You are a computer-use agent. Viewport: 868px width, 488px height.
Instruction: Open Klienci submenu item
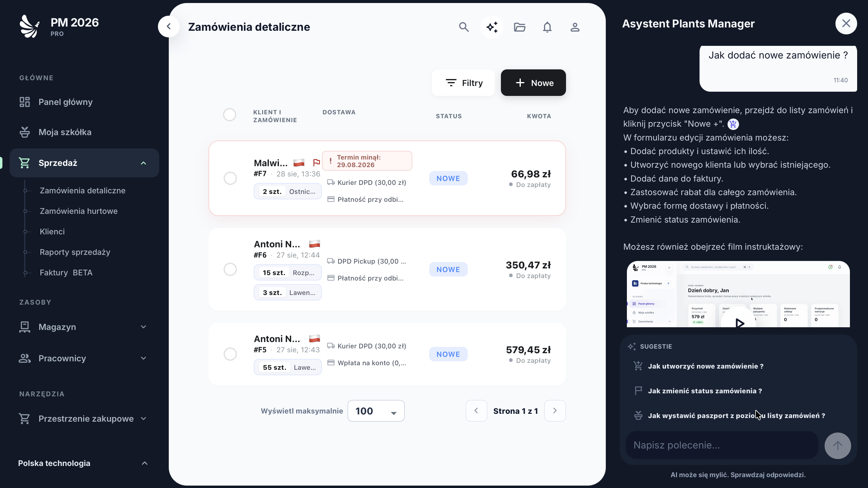(x=52, y=232)
